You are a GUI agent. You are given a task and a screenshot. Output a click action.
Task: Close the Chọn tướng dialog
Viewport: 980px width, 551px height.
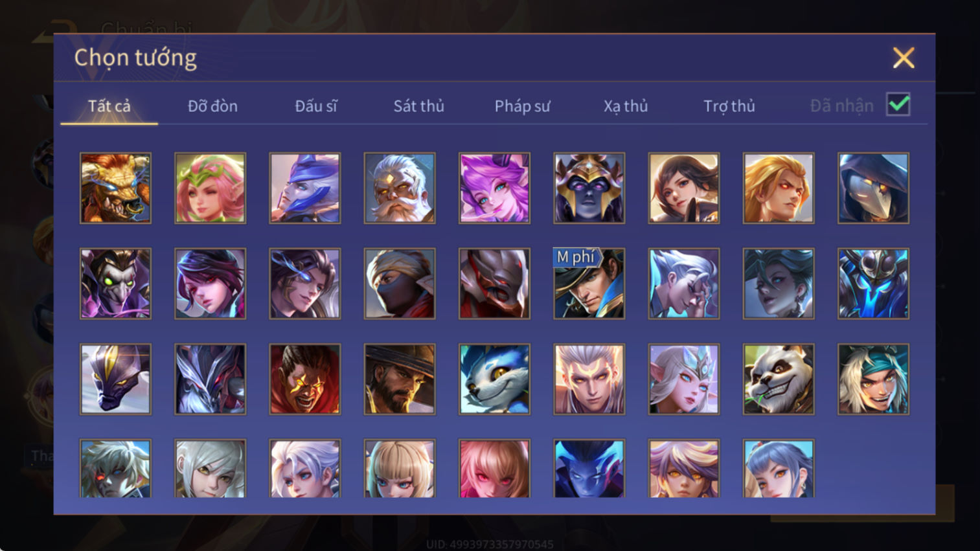[904, 58]
